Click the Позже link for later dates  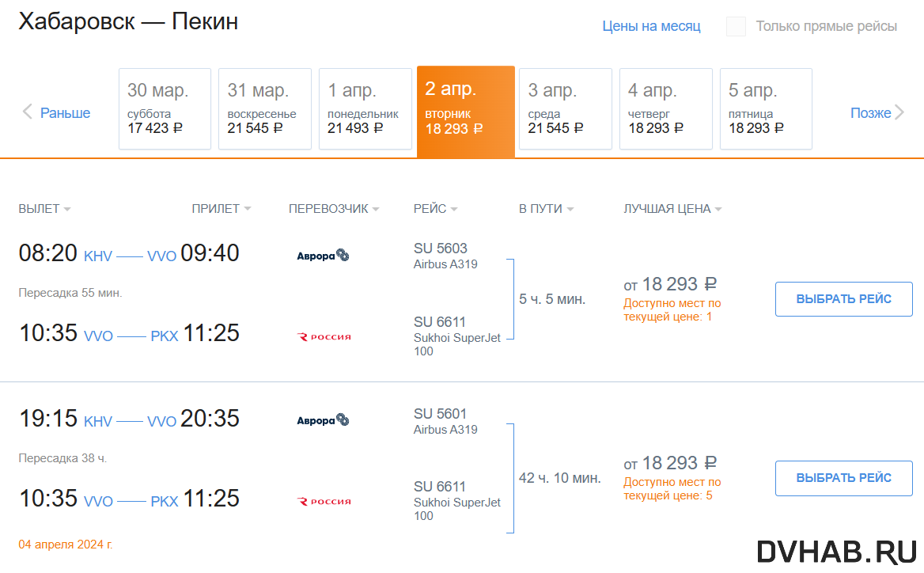[x=870, y=112]
